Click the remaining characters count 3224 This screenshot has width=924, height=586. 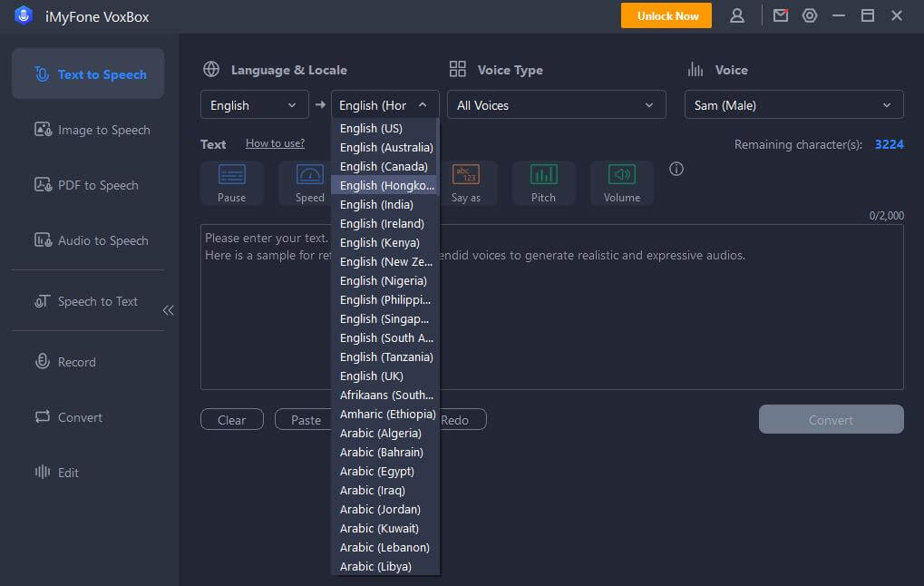890,144
